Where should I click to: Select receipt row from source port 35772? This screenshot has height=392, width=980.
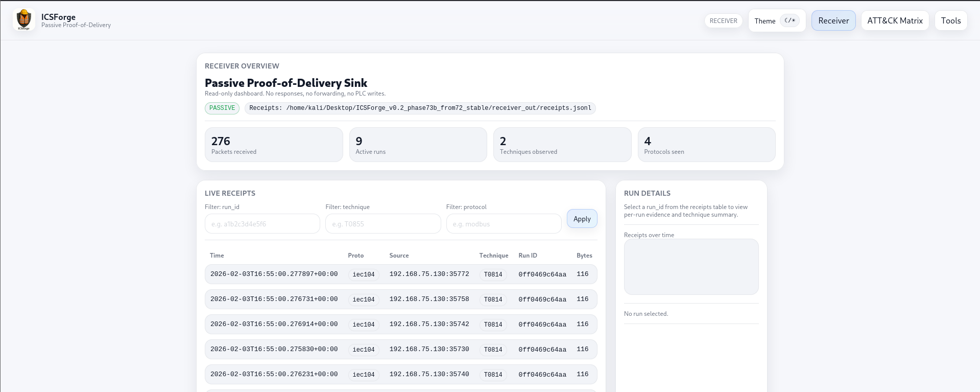400,274
